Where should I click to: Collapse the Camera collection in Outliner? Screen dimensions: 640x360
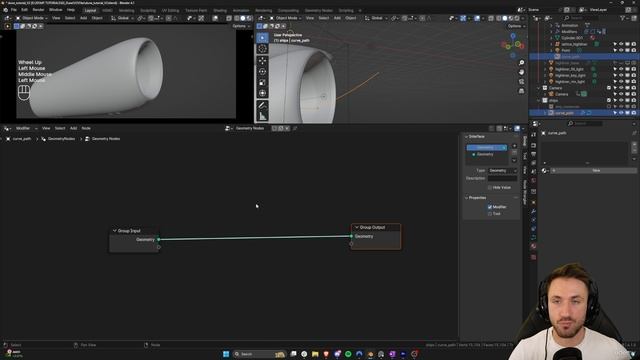539,88
